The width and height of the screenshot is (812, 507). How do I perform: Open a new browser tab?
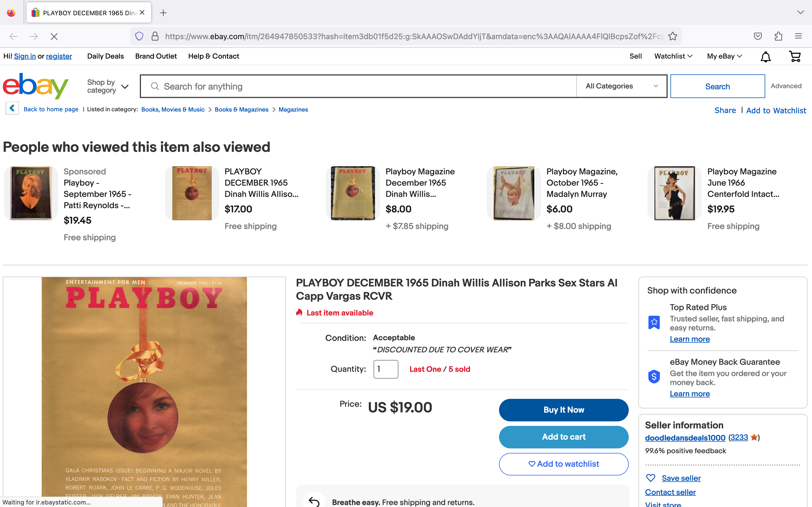tap(164, 13)
